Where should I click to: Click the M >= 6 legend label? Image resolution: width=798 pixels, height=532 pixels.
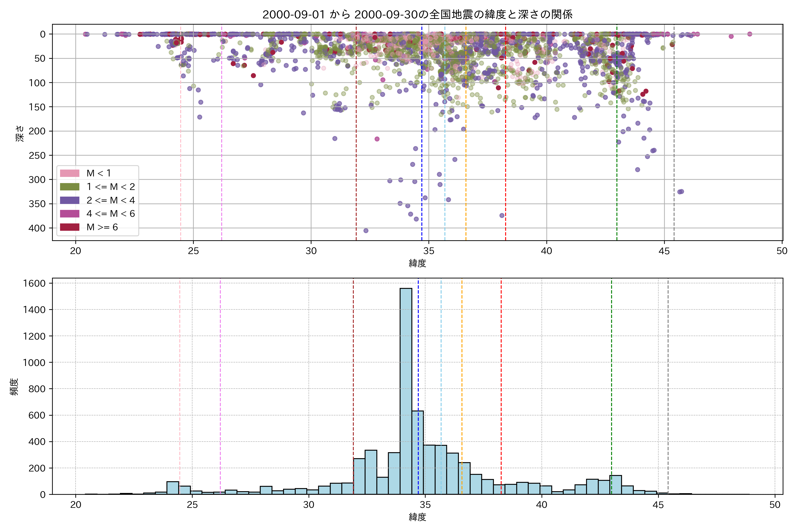tap(102, 227)
